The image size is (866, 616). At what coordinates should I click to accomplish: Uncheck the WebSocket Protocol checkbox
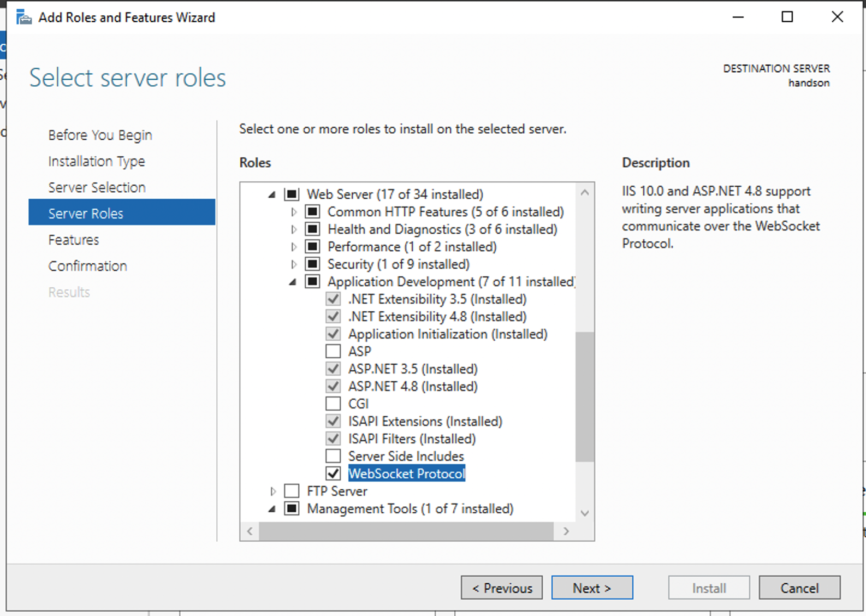pyautogui.click(x=333, y=473)
